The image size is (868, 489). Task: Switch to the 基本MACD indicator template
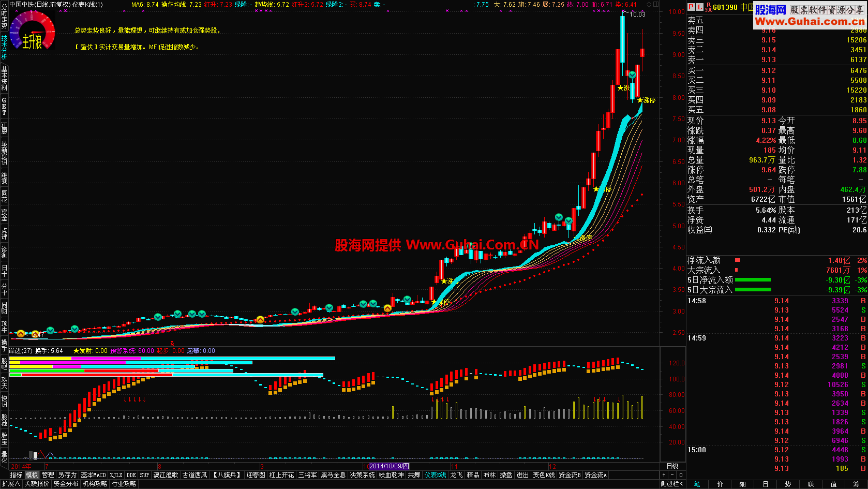click(x=93, y=475)
